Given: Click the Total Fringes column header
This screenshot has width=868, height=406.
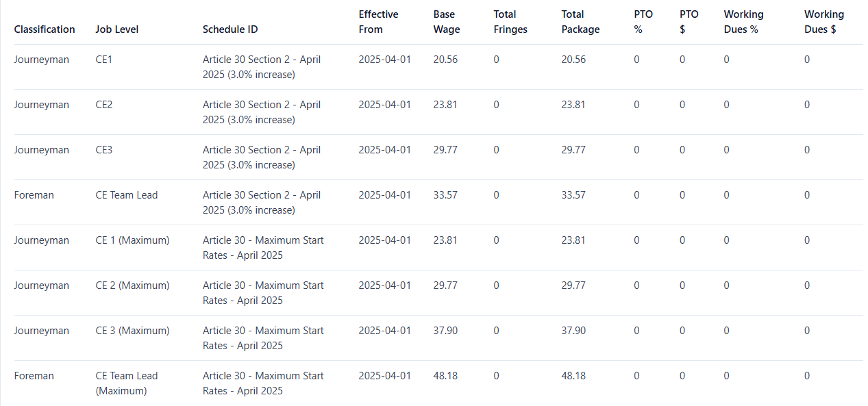Looking at the screenshot, I should pos(510,22).
